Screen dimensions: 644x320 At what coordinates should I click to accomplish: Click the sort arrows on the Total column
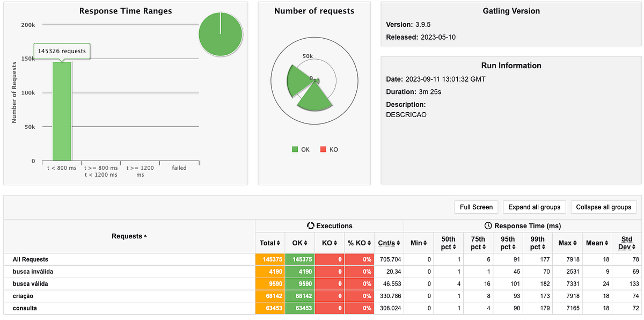[278, 243]
